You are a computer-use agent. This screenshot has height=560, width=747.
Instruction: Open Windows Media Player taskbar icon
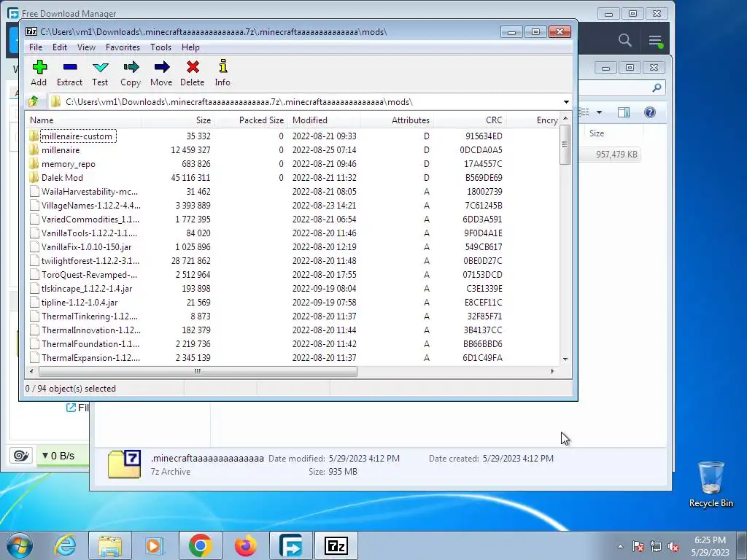155,545
